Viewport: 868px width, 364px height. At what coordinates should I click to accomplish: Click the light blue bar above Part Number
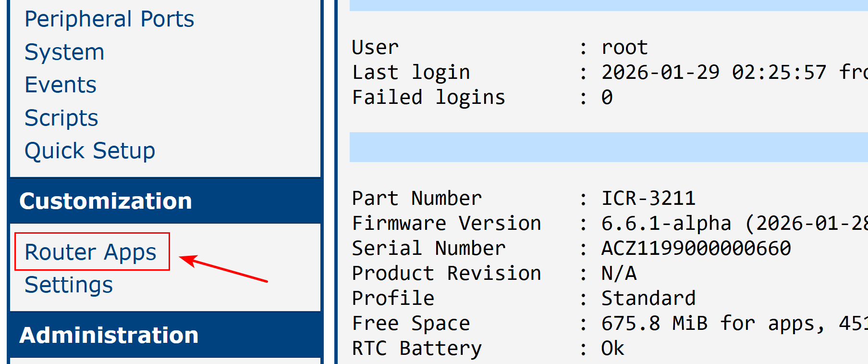click(608, 147)
